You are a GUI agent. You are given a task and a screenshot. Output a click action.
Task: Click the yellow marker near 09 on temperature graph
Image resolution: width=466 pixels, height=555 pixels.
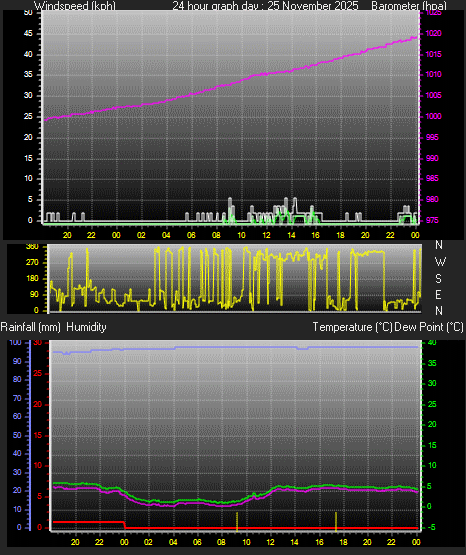pyautogui.click(x=237, y=521)
